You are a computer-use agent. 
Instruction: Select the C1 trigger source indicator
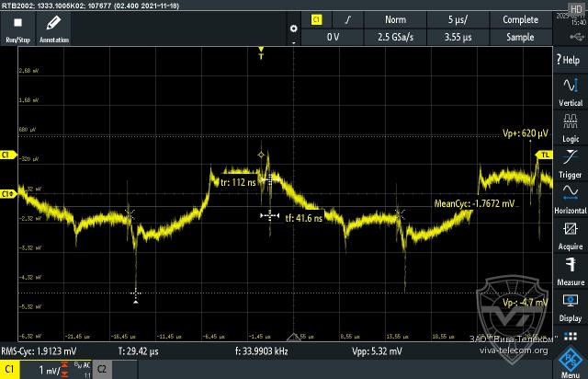tap(316, 19)
